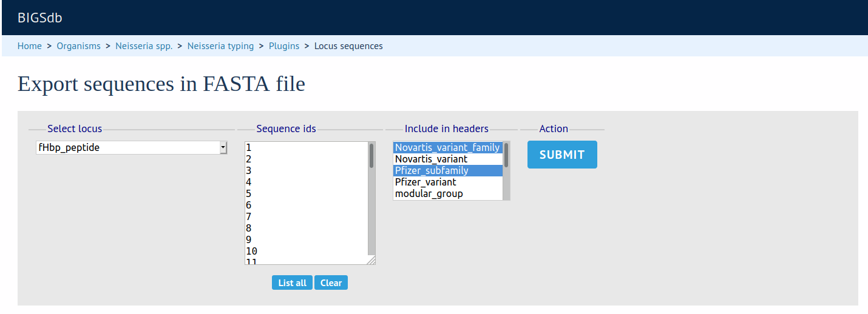
Task: Deselect Pfizer_subfamily header option
Action: tap(432, 170)
